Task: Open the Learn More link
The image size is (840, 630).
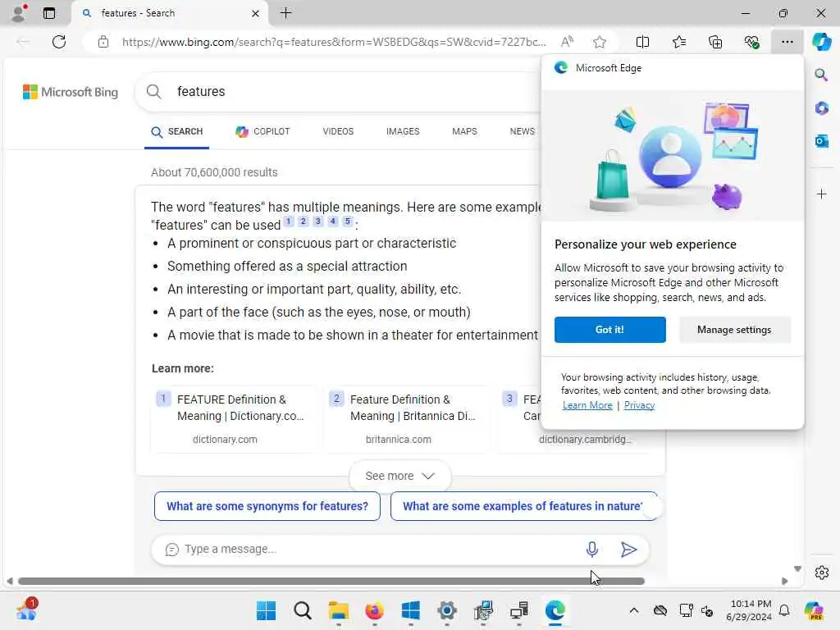Action: pyautogui.click(x=587, y=405)
